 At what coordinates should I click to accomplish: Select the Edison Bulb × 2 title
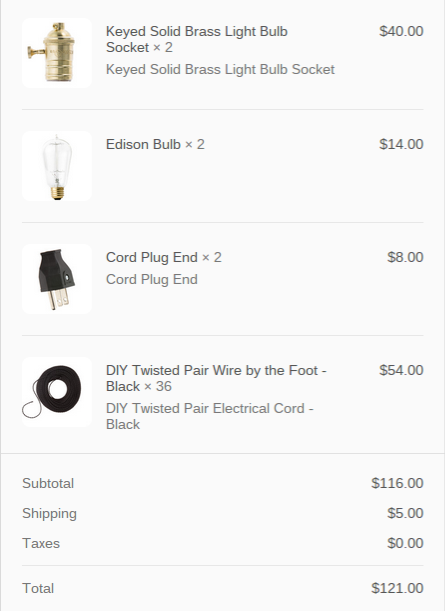pyautogui.click(x=155, y=144)
